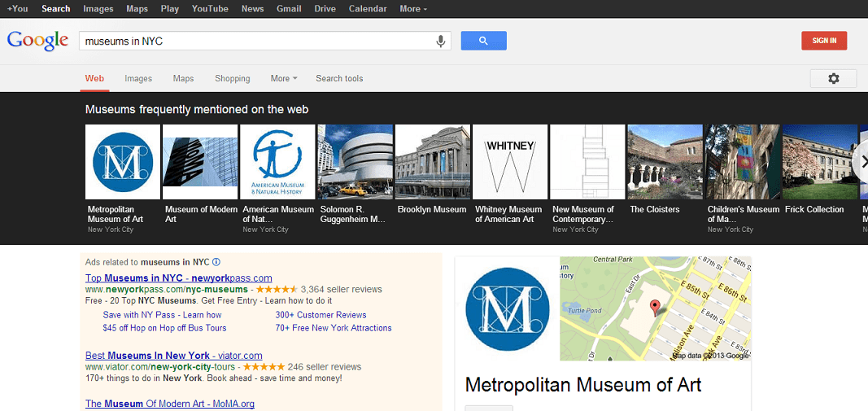Open $45 off Hop on Hop off link

point(164,328)
